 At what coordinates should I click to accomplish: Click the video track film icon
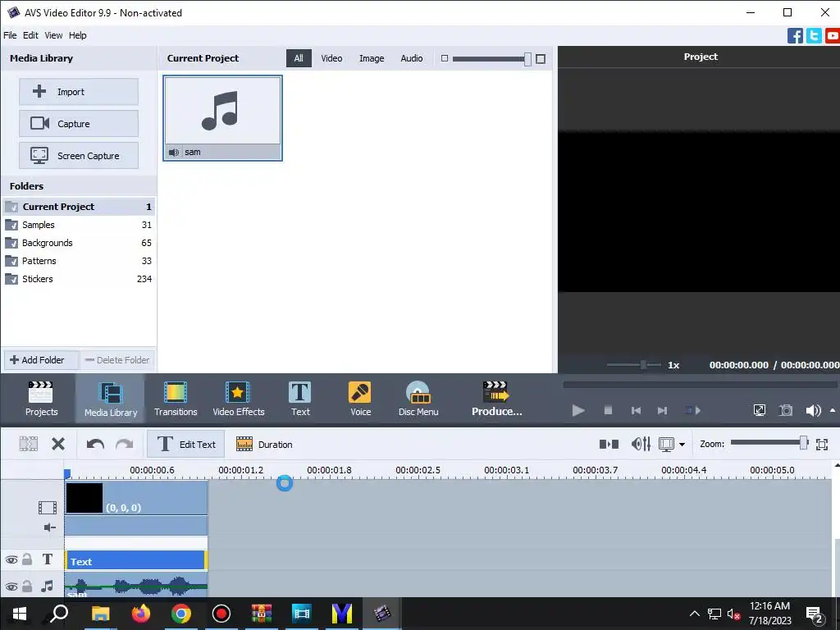pos(47,507)
